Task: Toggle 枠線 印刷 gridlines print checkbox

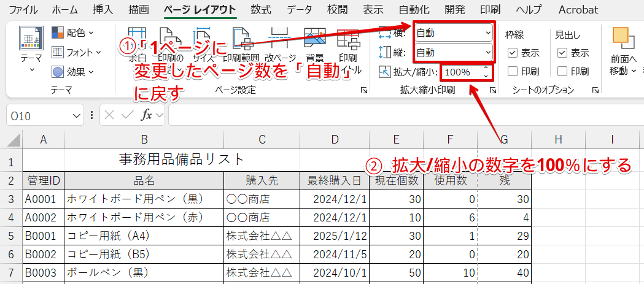Action: [x=512, y=71]
